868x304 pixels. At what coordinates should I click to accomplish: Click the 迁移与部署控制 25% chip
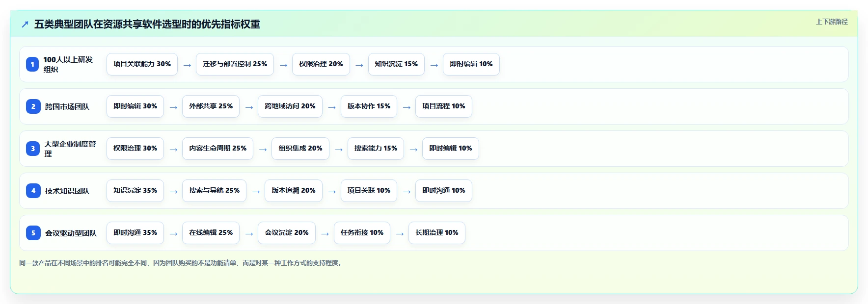coord(235,64)
